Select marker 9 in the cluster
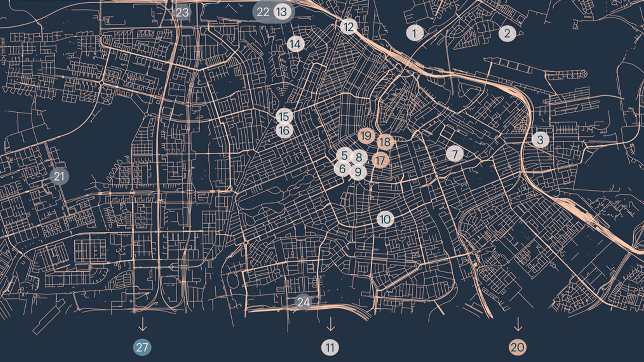This screenshot has height=362, width=644. [x=358, y=172]
